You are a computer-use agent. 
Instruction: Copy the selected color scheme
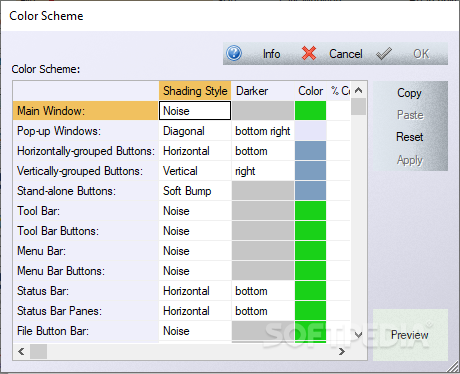[409, 93]
